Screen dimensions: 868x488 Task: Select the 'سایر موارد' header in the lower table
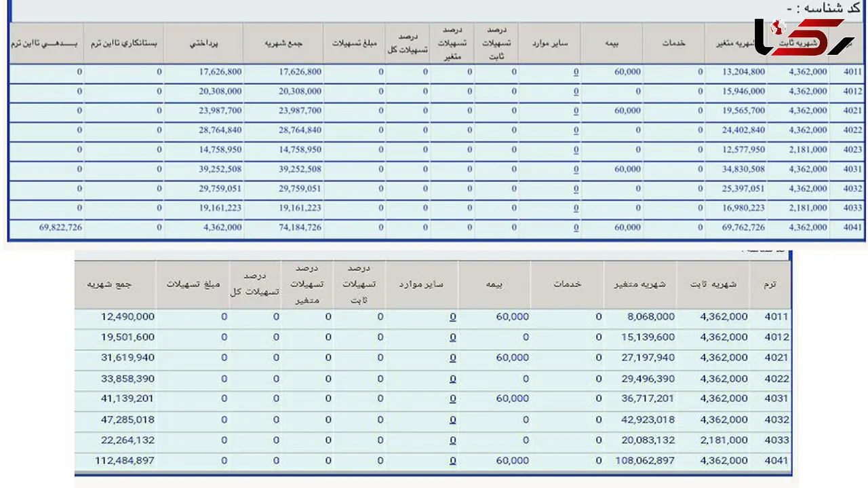(421, 285)
